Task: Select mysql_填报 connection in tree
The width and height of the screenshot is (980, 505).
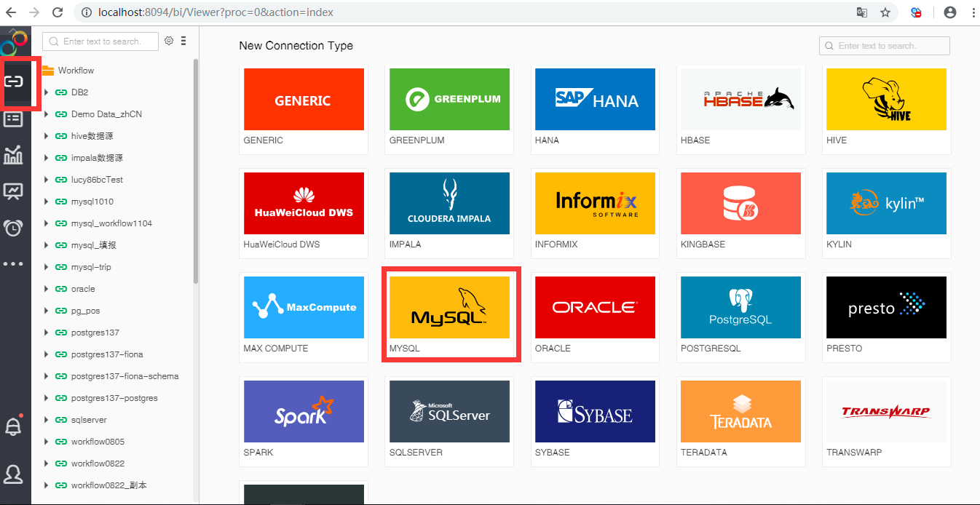Action: pyautogui.click(x=94, y=245)
